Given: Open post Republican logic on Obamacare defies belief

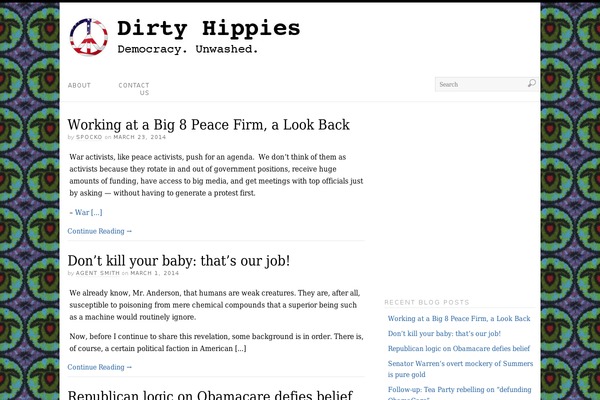Looking at the screenshot, I should pos(210,395).
